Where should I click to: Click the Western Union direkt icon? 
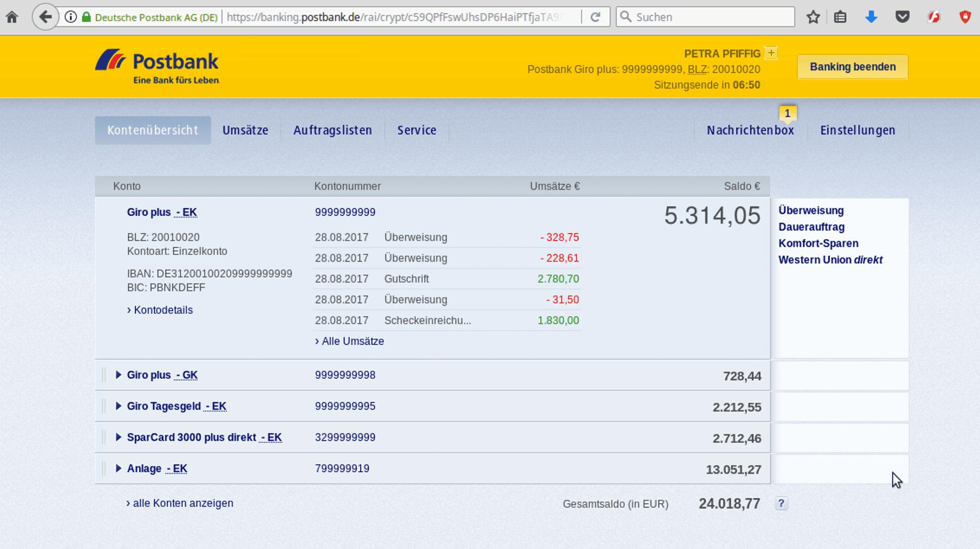[830, 259]
